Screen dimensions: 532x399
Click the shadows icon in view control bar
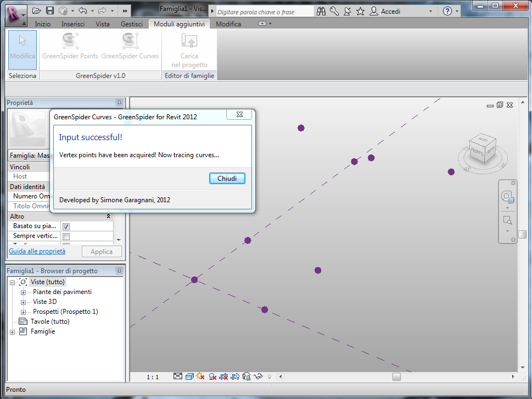(x=212, y=376)
